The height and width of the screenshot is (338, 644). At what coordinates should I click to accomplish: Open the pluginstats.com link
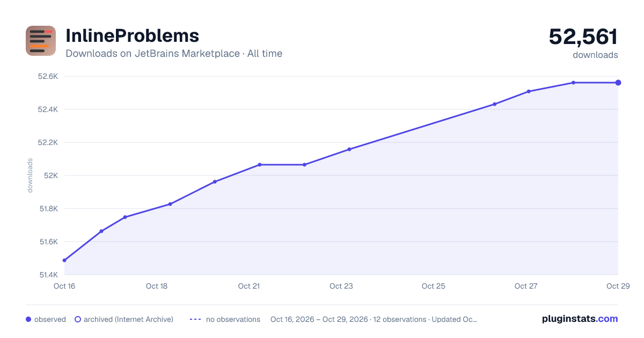coord(580,319)
